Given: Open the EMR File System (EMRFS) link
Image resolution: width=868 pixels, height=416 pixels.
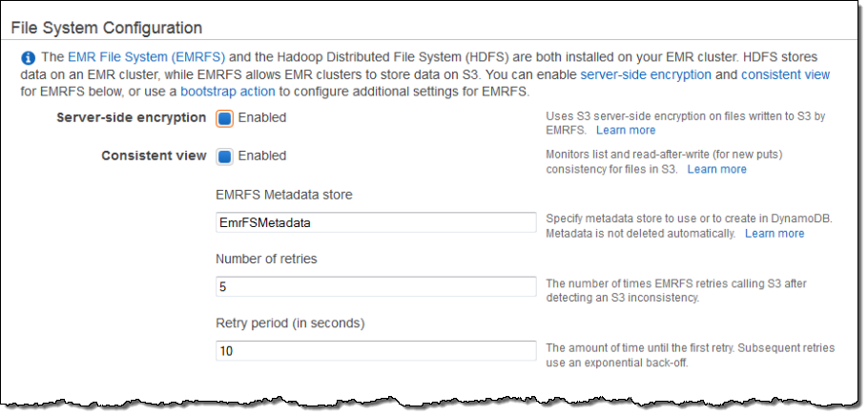Looking at the screenshot, I should click(x=131, y=57).
